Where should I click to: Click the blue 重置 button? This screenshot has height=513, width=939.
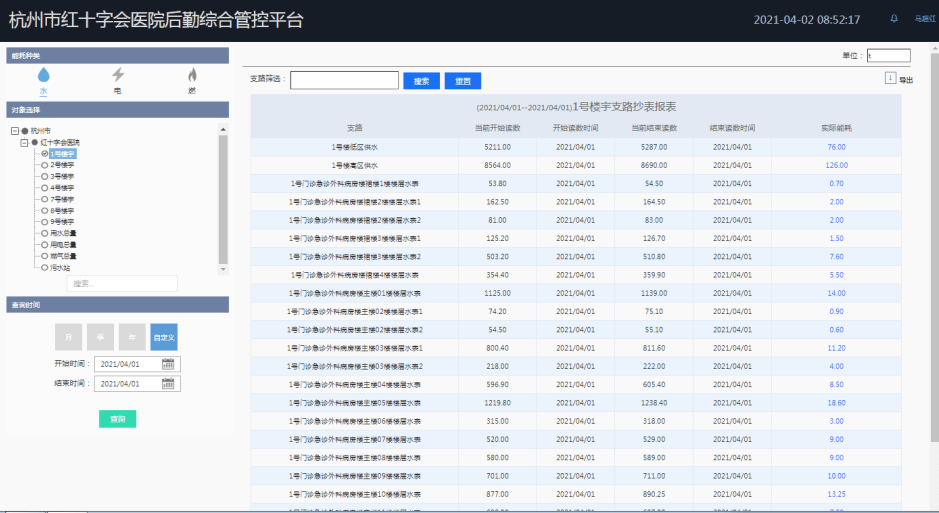coord(463,81)
